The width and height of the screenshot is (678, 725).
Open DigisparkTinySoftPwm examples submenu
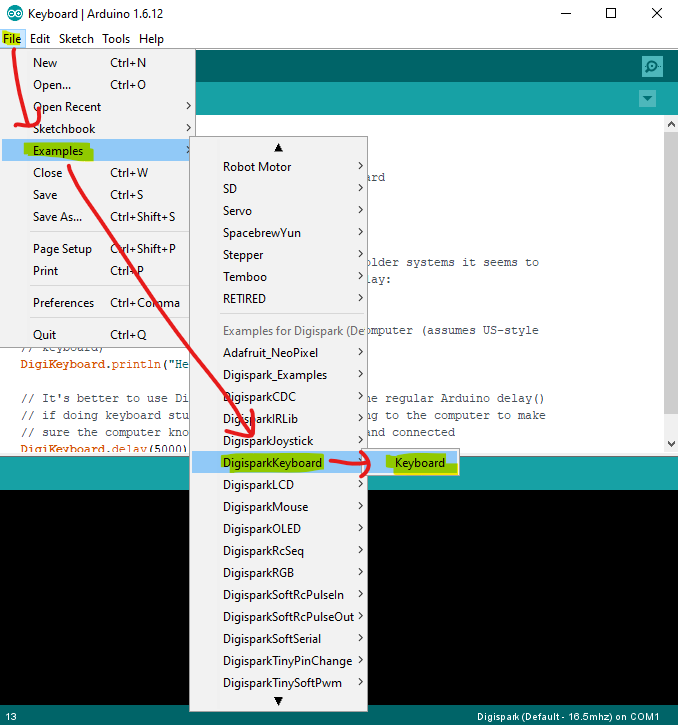point(279,683)
